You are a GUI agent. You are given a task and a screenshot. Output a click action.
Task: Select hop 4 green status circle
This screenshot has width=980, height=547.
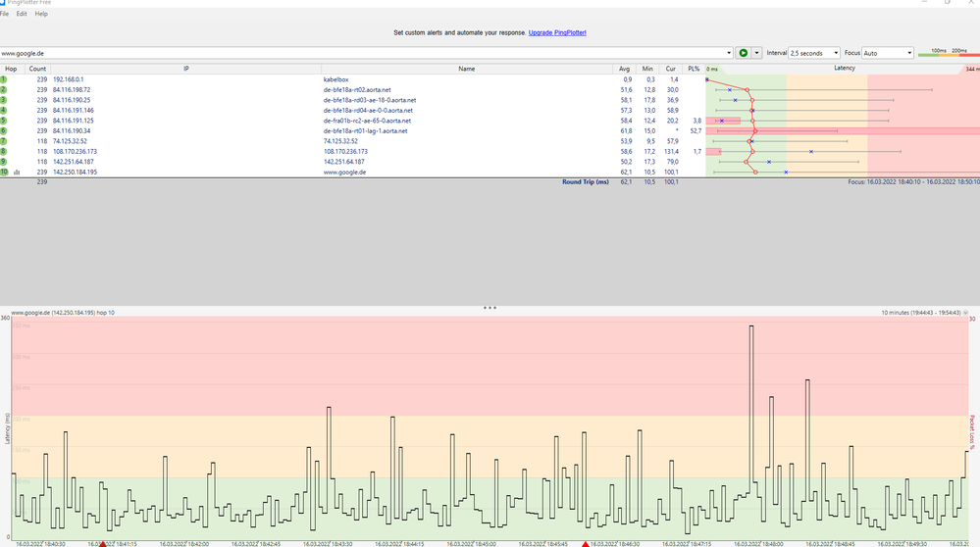(3, 111)
